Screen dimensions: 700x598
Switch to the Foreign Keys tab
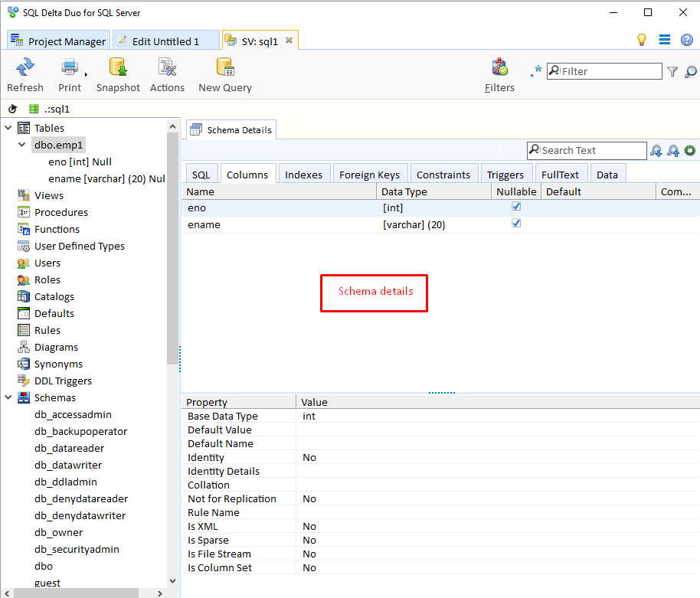tap(370, 174)
